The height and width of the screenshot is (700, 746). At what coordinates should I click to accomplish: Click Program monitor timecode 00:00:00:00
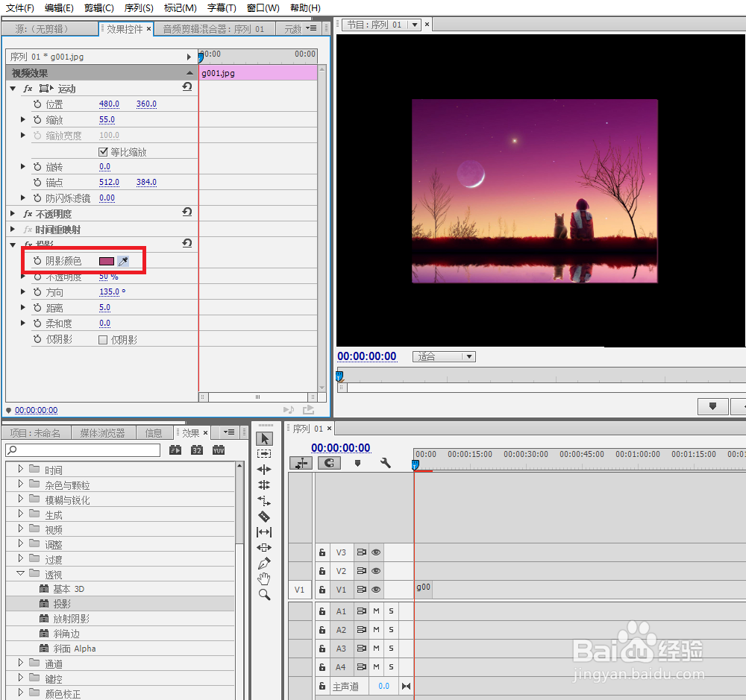(x=367, y=356)
